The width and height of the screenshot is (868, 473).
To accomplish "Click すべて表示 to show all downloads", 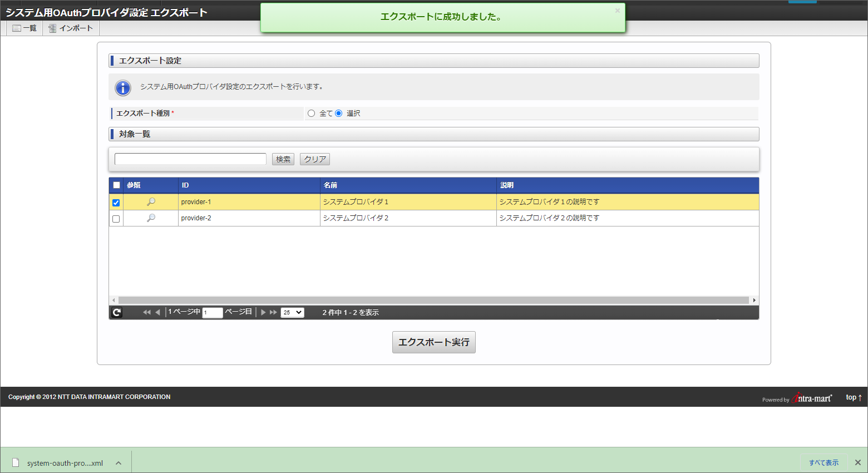I will click(823, 463).
